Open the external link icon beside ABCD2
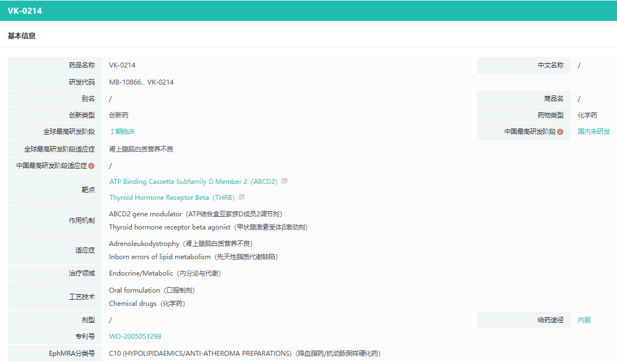 (284, 181)
